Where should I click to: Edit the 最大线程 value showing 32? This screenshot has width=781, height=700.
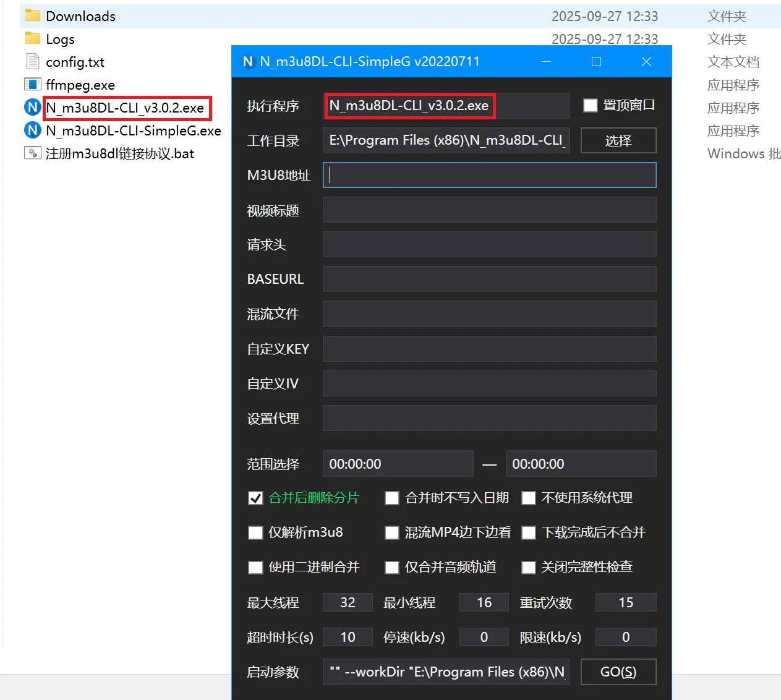pos(347,602)
